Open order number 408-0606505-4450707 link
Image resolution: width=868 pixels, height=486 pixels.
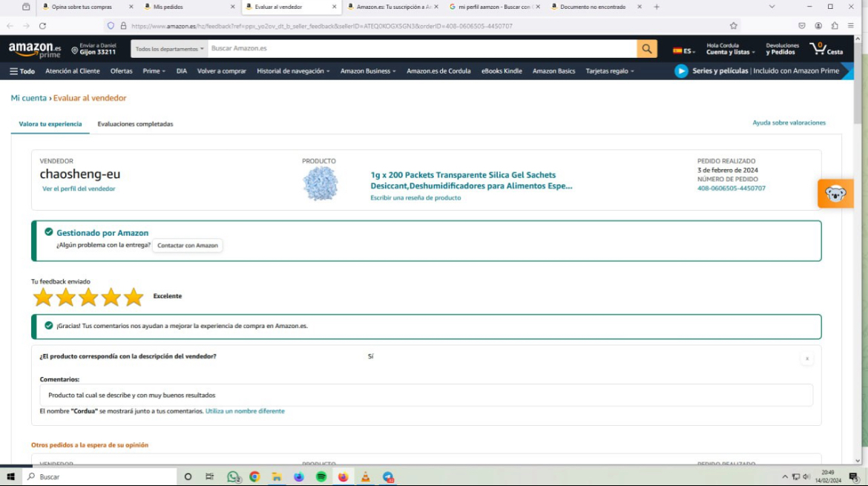(x=731, y=188)
